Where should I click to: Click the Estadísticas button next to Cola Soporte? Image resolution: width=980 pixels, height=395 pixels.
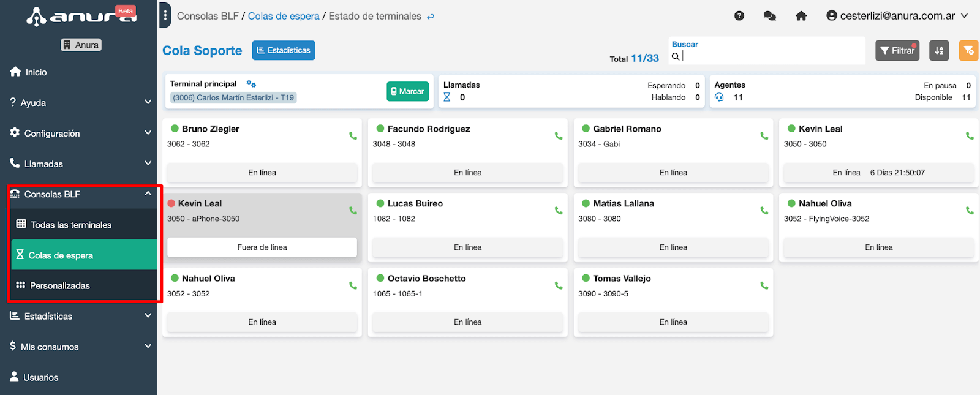[284, 50]
